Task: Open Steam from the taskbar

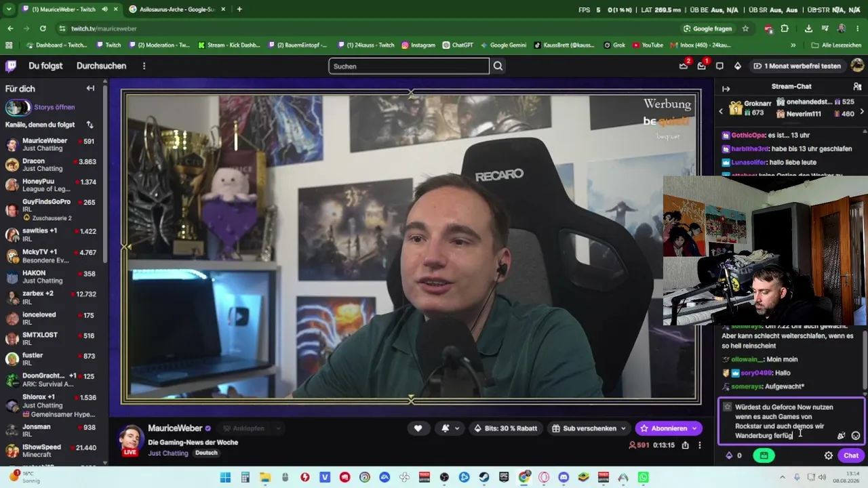Action: pos(484,477)
